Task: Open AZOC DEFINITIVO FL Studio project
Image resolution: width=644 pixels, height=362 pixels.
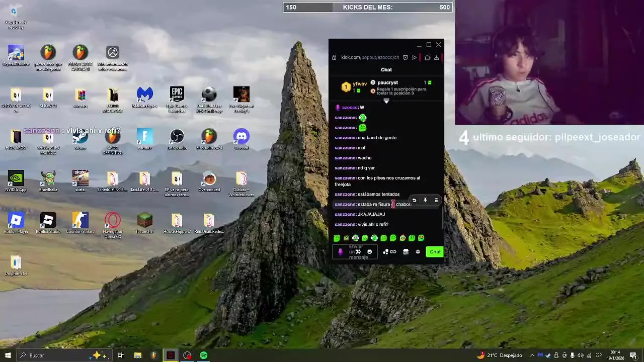Action: (112, 142)
